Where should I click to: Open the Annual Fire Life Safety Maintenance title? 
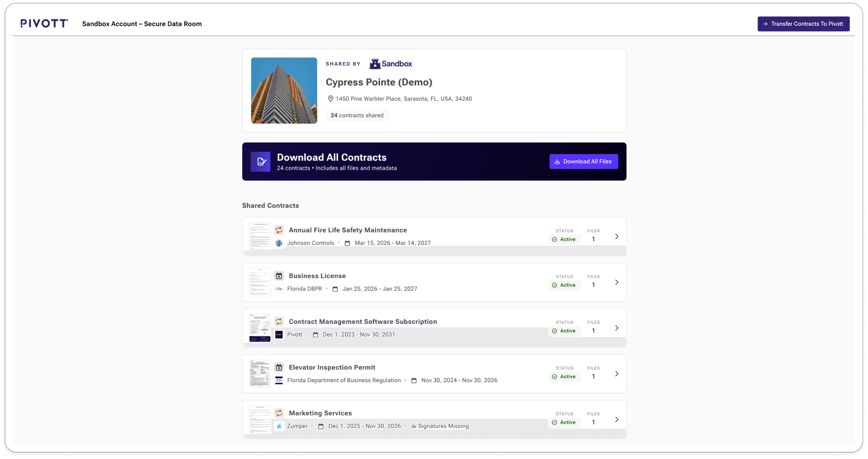pos(348,230)
